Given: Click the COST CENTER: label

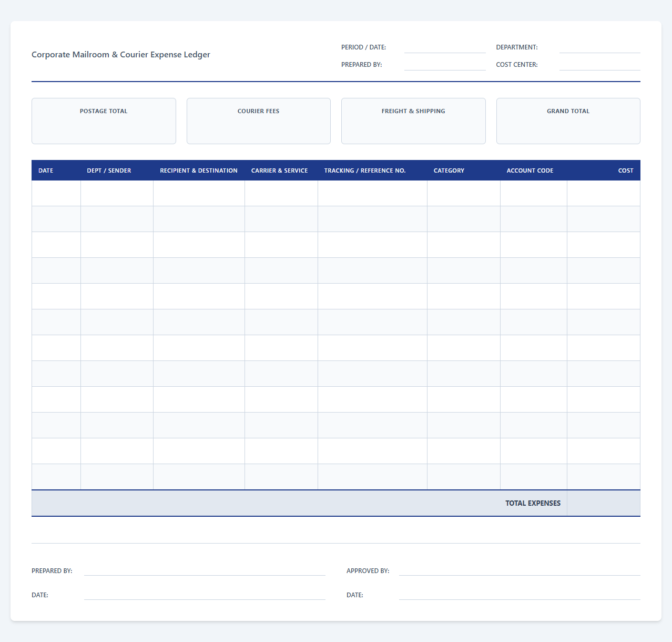Looking at the screenshot, I should coord(517,65).
